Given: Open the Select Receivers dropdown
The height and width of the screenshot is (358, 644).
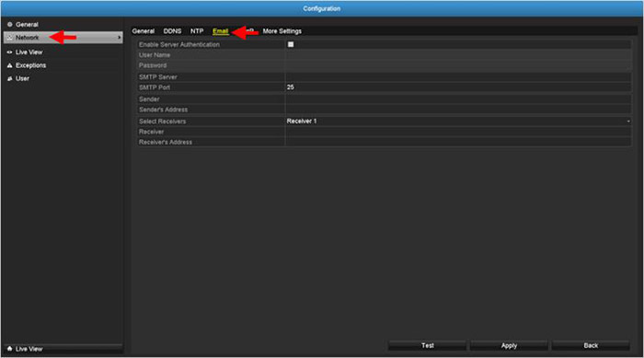Looking at the screenshot, I should click(x=458, y=121).
